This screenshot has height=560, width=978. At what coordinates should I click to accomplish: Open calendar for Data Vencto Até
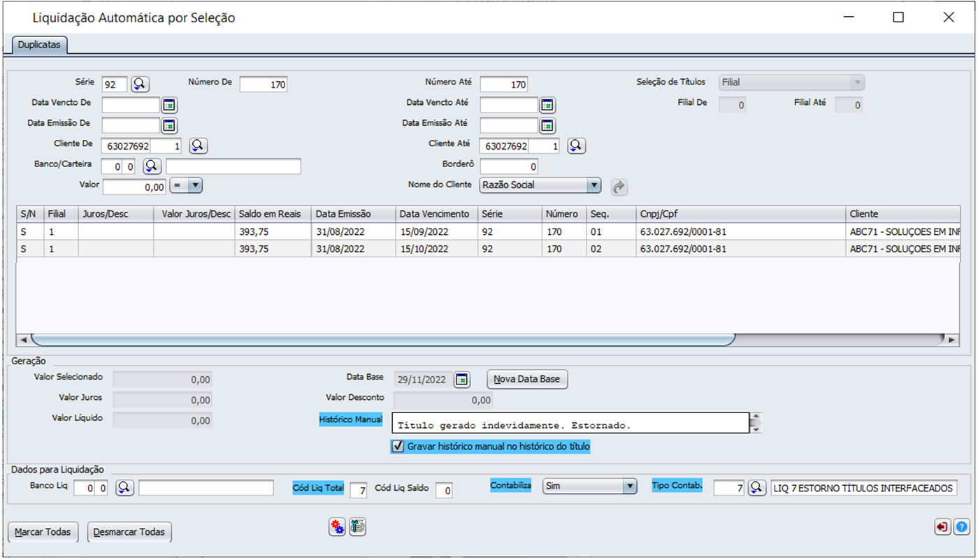(x=548, y=105)
